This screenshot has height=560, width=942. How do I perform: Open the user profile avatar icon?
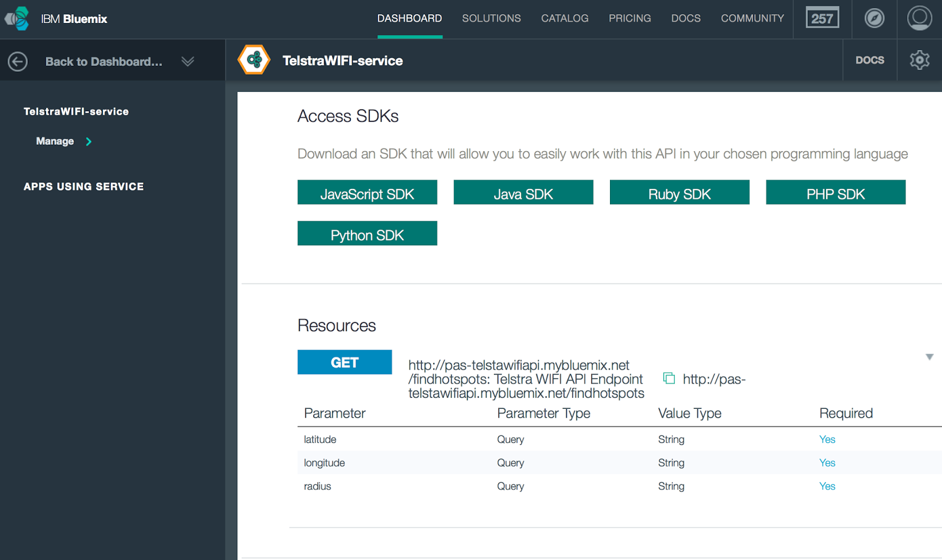tap(919, 18)
